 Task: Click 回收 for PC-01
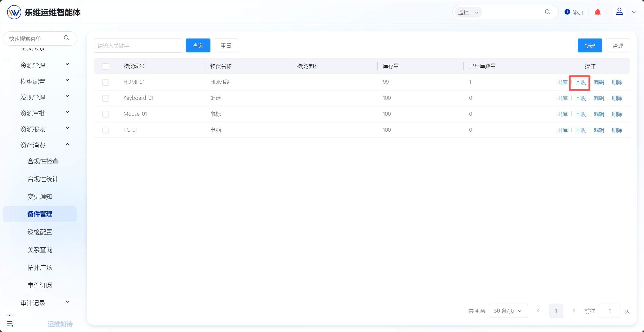pos(581,130)
